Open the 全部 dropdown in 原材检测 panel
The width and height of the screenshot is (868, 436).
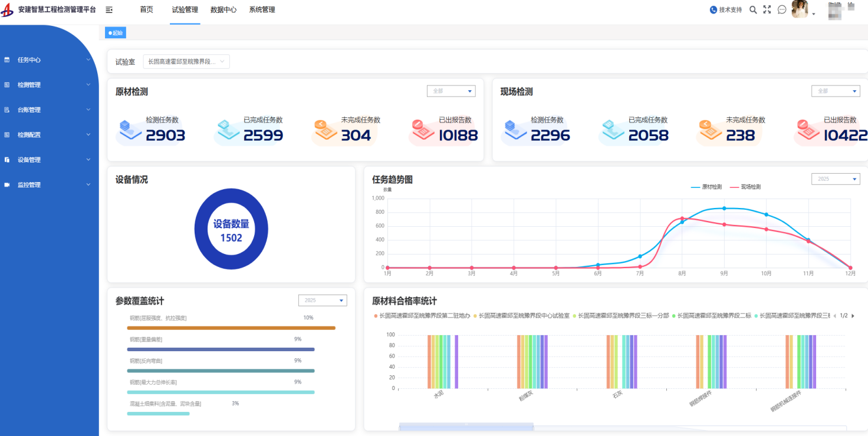tap(451, 91)
